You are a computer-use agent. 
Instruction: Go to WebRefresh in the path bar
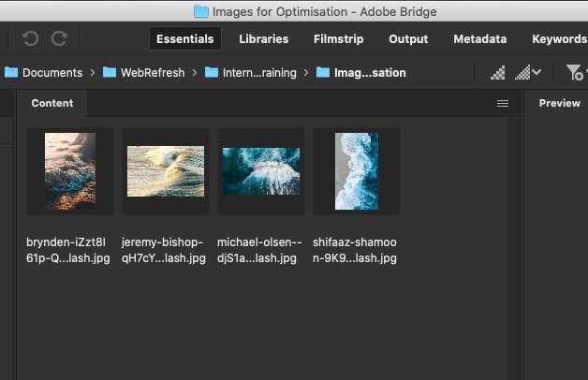click(x=153, y=72)
